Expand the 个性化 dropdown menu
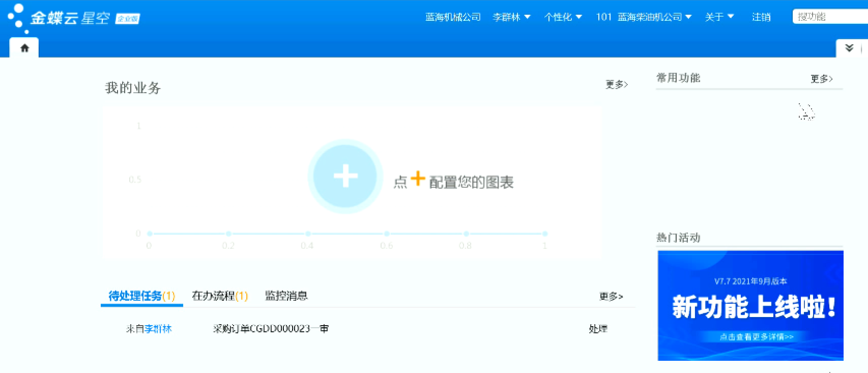 (563, 17)
